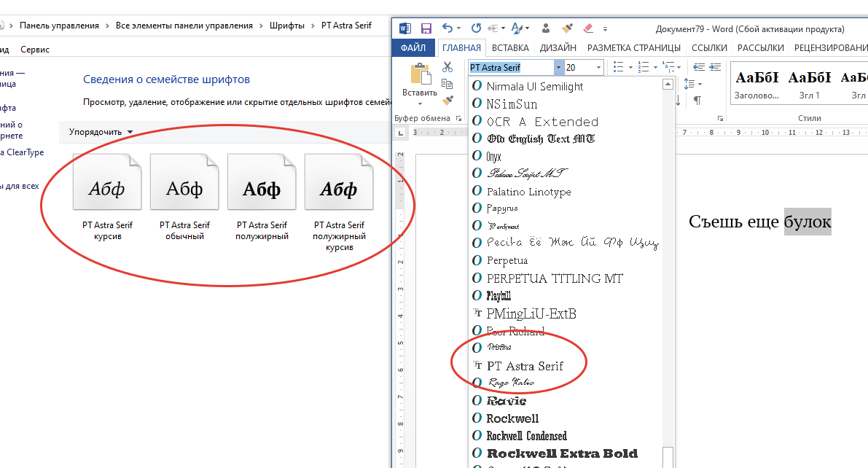This screenshot has height=468, width=868.
Task: Switch to the ВСТАВКА tab
Action: click(x=510, y=47)
